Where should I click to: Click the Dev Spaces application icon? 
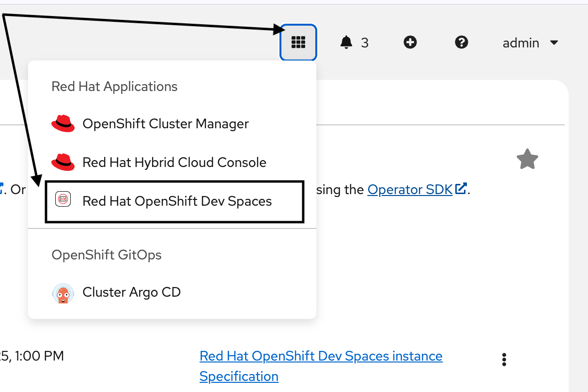tap(63, 198)
